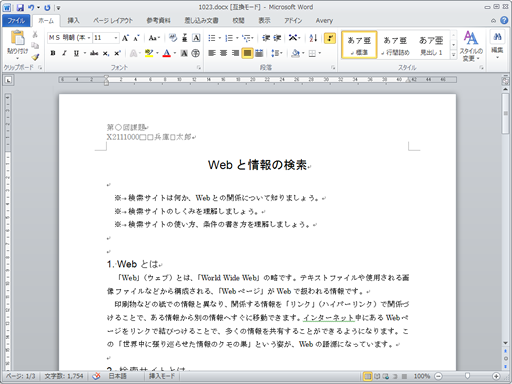This screenshot has height=384, width=512.
Task: Click 日本語 language indicator
Action: pyautogui.click(x=118, y=376)
